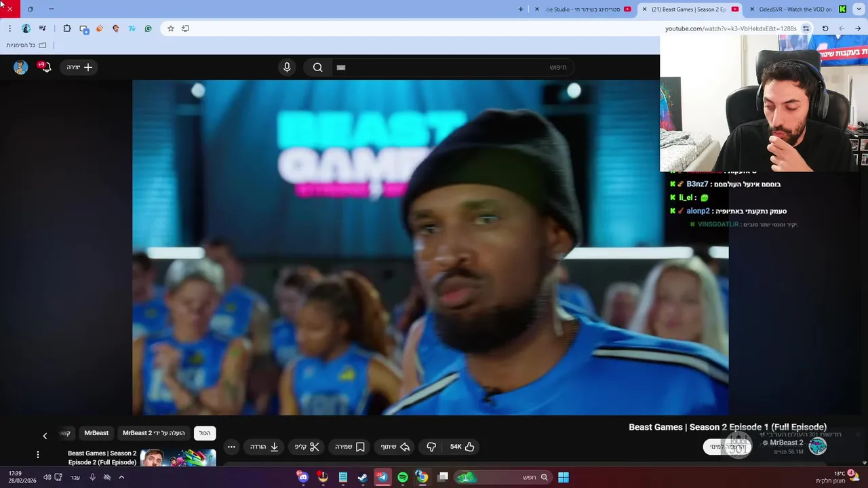Open a new tab with plus button
The width and height of the screenshot is (868, 488).
pos(521,9)
